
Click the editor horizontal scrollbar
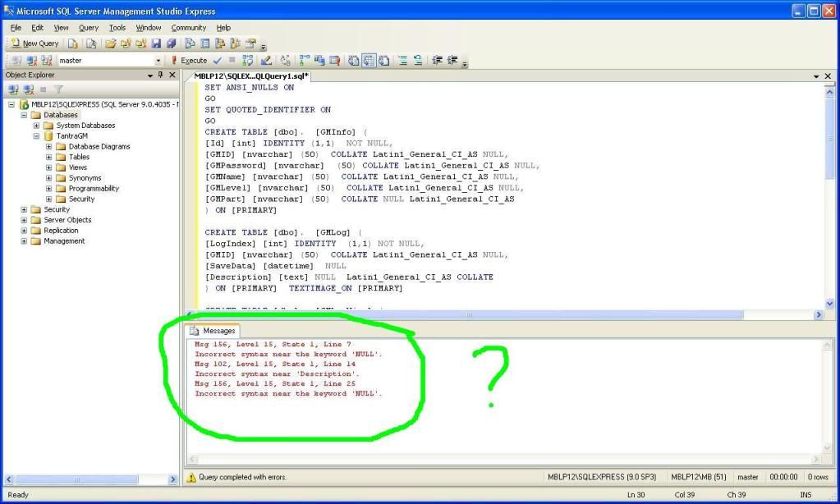tap(468, 314)
